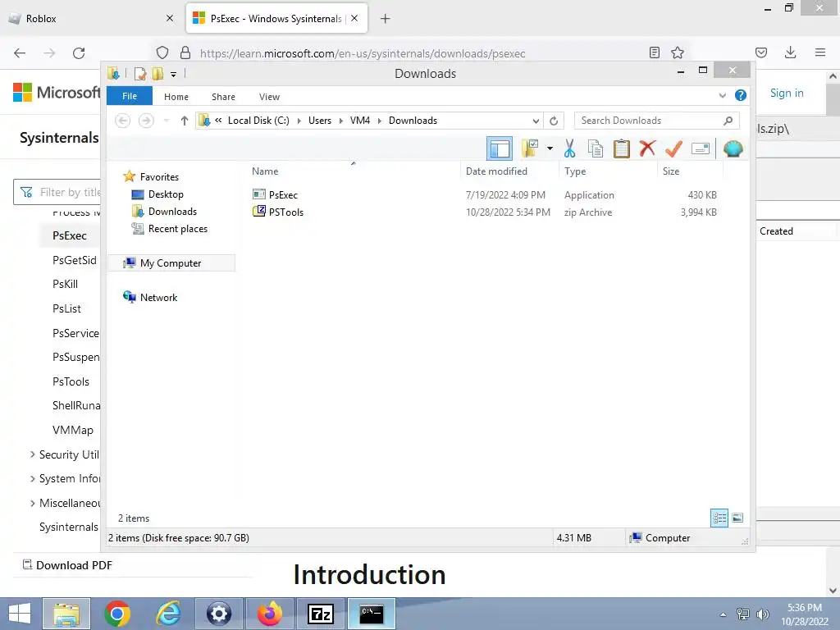840x630 pixels.
Task: Select Network in navigation pane
Action: tap(158, 297)
